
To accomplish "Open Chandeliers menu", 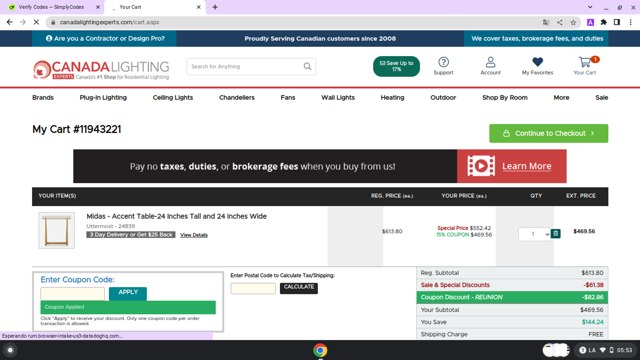I will coord(237,98).
